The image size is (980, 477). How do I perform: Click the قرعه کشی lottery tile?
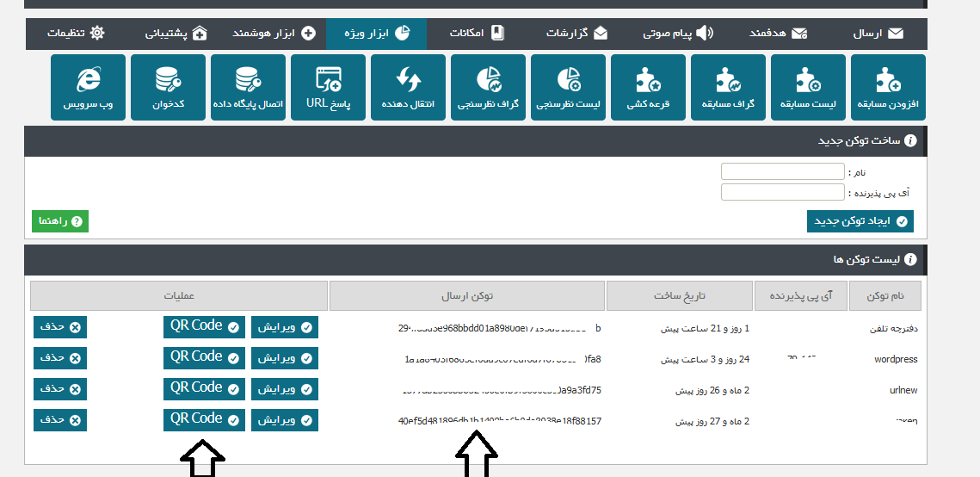coord(648,87)
